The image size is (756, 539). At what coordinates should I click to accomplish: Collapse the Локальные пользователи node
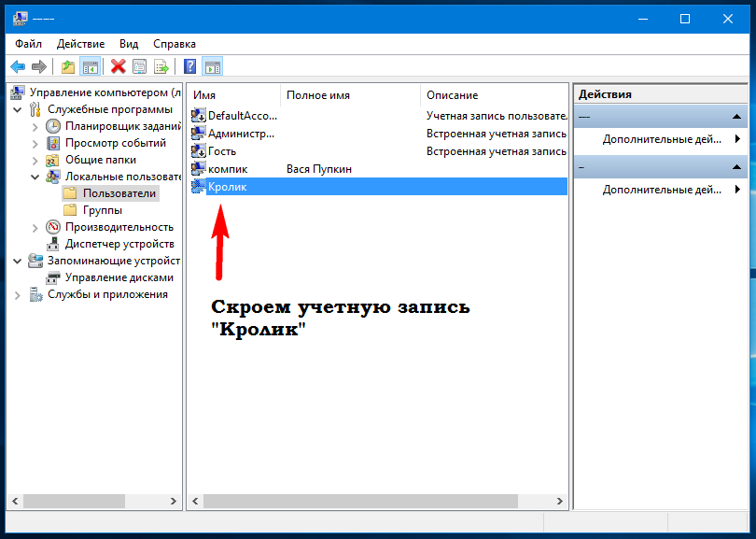click(x=35, y=177)
